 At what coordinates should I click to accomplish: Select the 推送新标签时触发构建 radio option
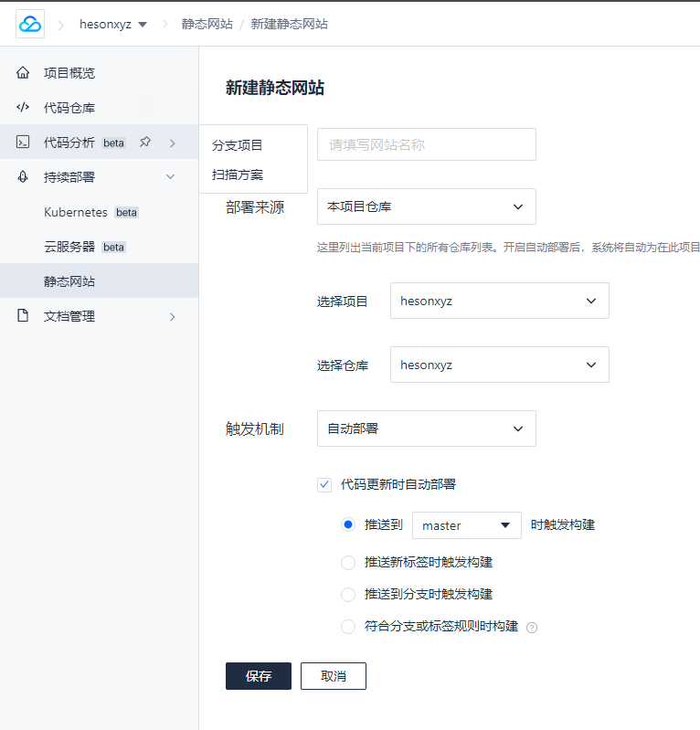pos(348,563)
